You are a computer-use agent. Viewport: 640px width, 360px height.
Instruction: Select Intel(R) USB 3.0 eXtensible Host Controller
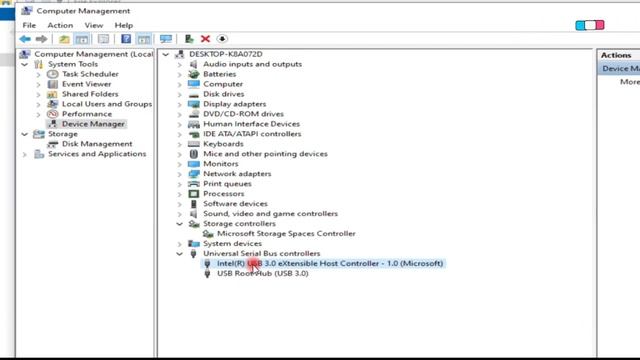click(330, 264)
